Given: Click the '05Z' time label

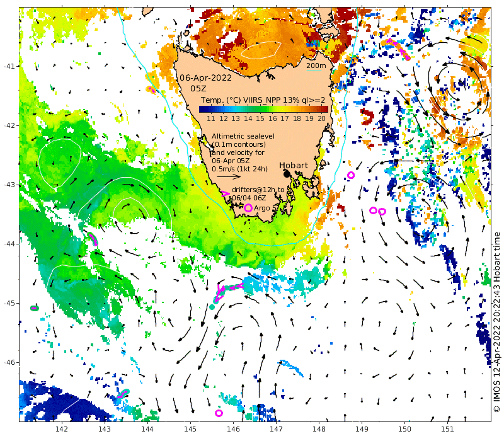Looking at the screenshot, I should coord(198,89).
